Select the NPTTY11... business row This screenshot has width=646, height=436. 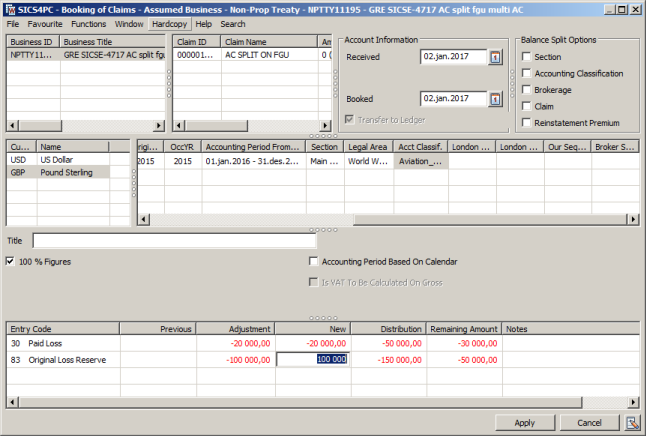pyautogui.click(x=86, y=55)
